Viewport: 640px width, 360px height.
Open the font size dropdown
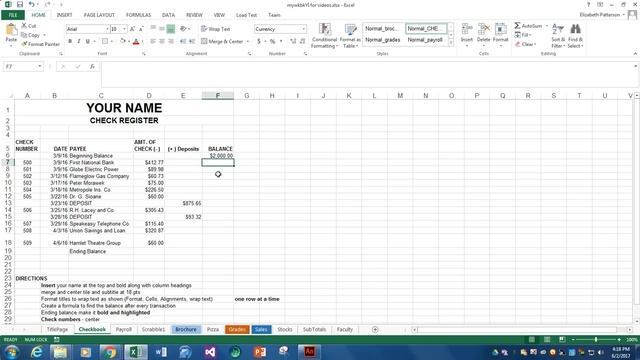coord(118,29)
